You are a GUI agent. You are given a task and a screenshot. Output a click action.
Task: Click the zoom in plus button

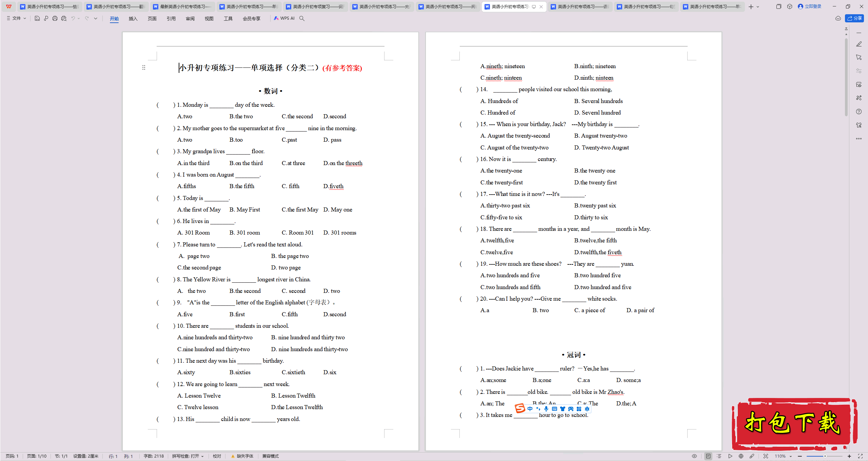coord(849,456)
